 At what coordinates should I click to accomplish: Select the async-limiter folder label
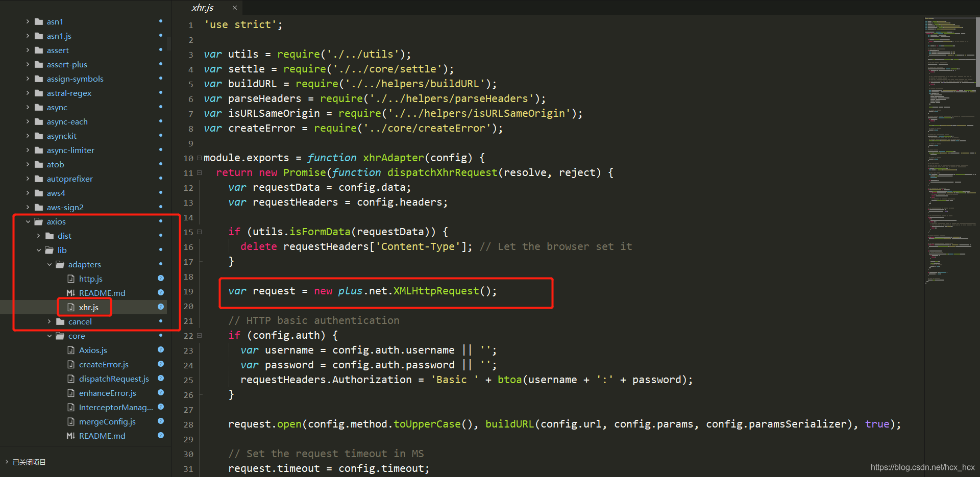70,150
